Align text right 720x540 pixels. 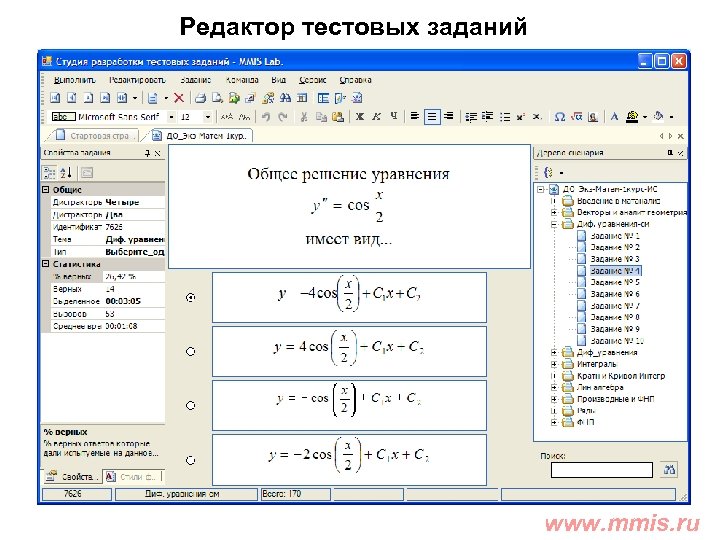[449, 117]
